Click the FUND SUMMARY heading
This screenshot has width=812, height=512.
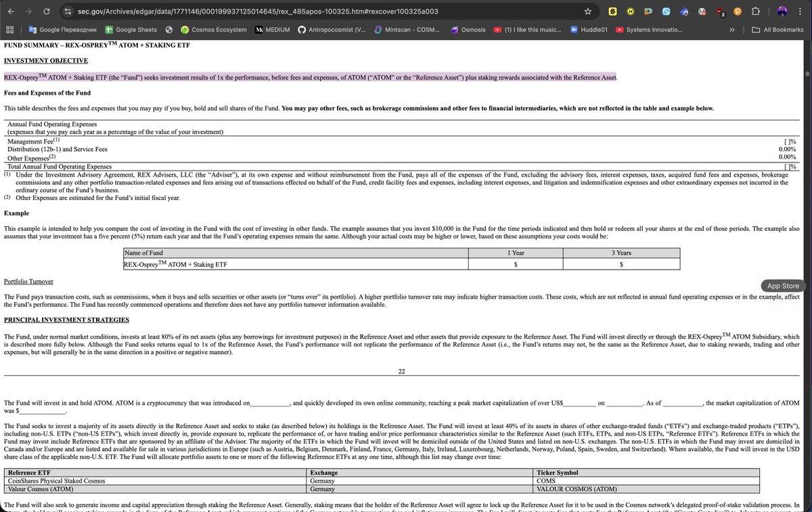tap(97, 45)
